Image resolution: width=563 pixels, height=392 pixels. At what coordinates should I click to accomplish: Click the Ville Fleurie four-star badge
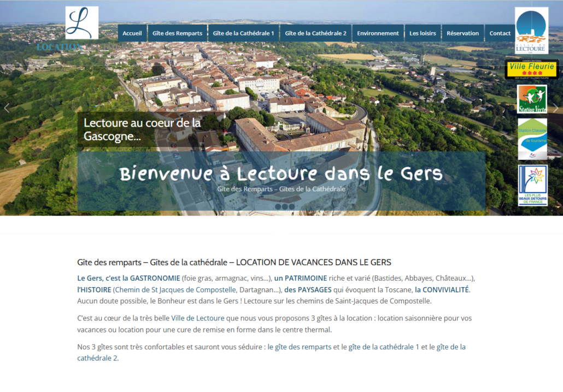[x=531, y=69]
